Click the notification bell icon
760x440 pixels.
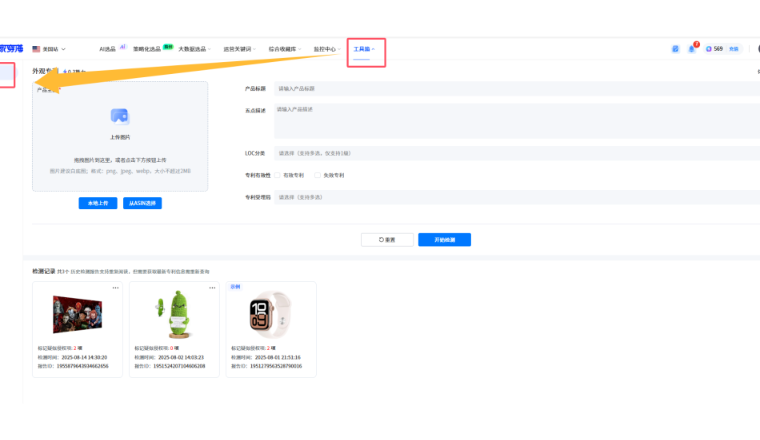click(692, 49)
